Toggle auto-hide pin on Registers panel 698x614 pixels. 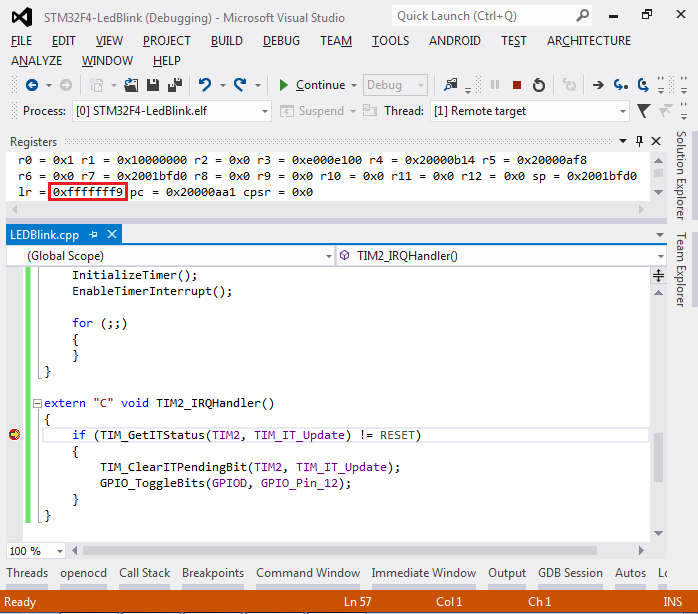(639, 141)
